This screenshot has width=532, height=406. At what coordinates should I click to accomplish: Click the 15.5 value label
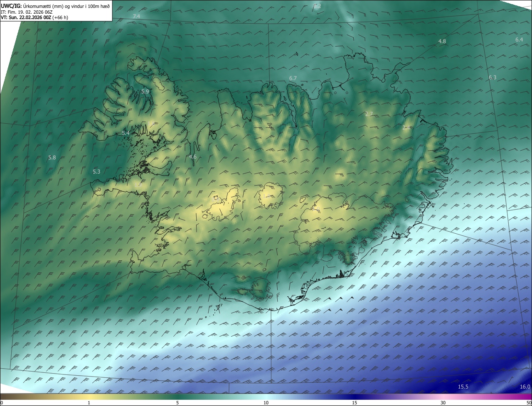(x=463, y=387)
